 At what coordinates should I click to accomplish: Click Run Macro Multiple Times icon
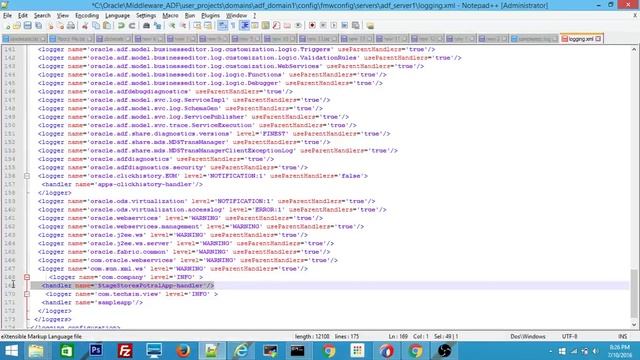(x=344, y=26)
